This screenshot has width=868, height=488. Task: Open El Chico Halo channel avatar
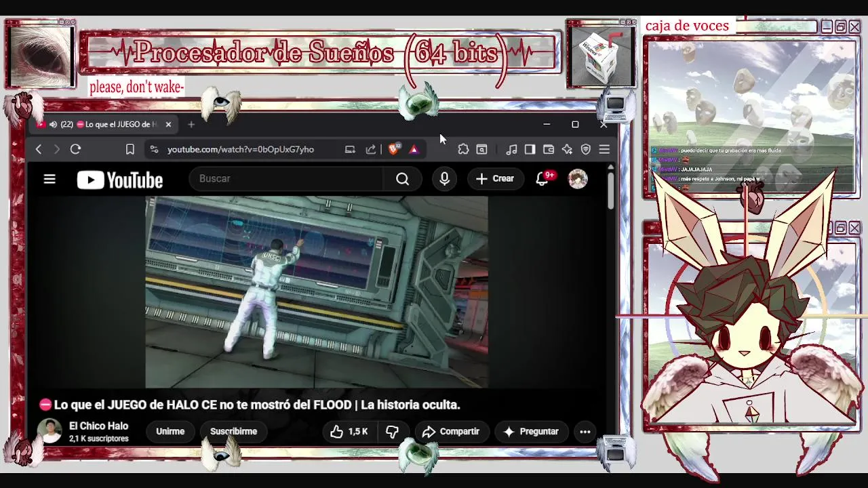click(50, 431)
